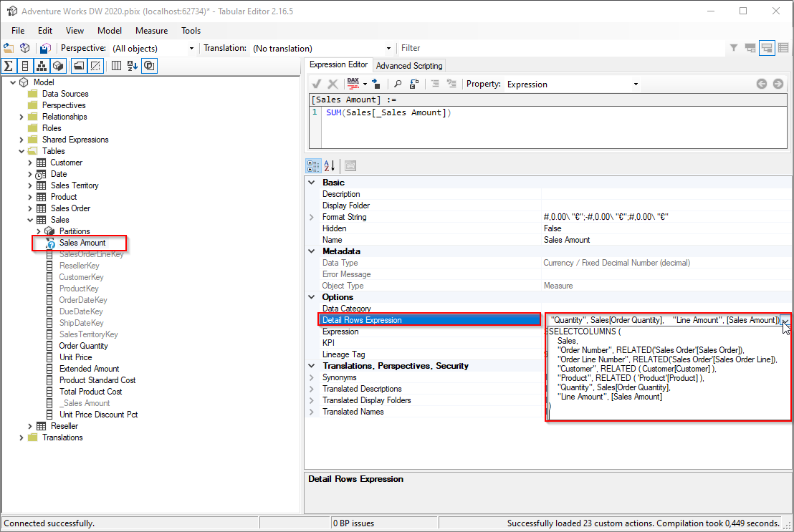The image size is (794, 532).
Task: Select the Data Sources folder
Action: coord(65,94)
